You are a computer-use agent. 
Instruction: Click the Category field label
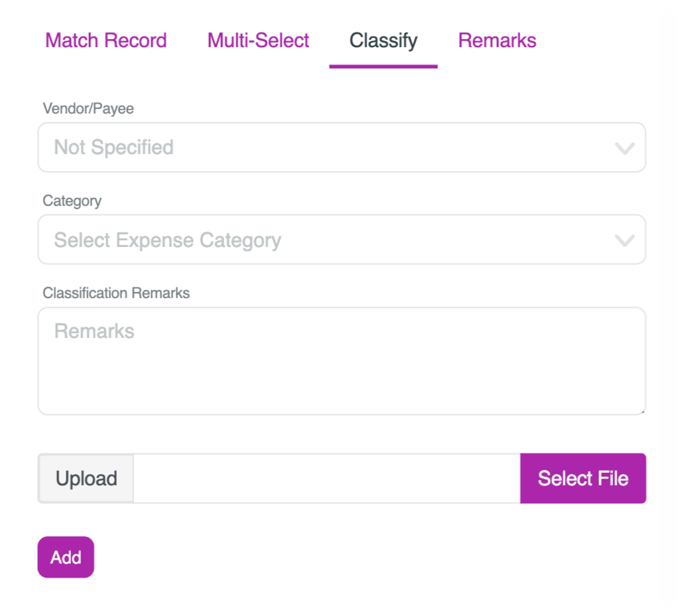click(72, 200)
